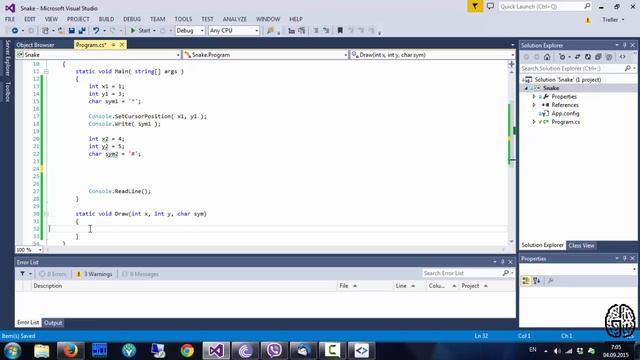Click the Categorized icon in Properties panel
Viewport: 640px width, 360px height.
[x=526, y=281]
